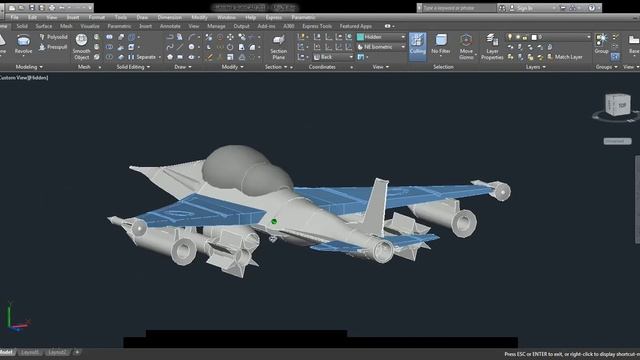
Task: Click the solid Subtract icon in Solid Editing
Action: click(109, 47)
